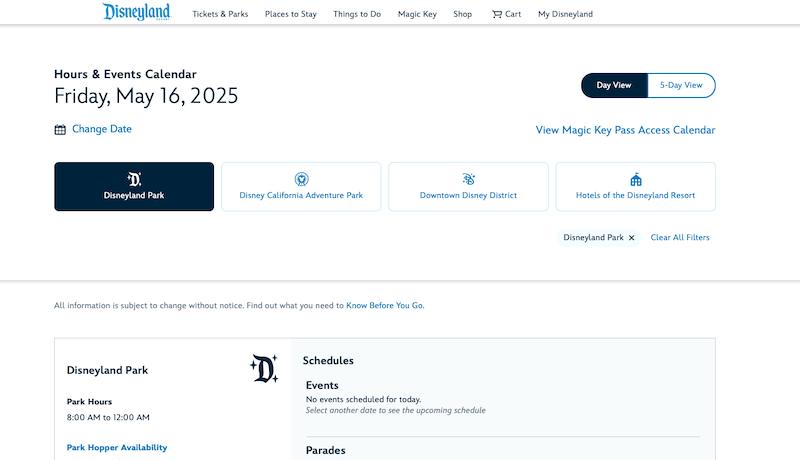This screenshot has width=800, height=460.
Task: Switch to Day View
Action: [x=614, y=85]
